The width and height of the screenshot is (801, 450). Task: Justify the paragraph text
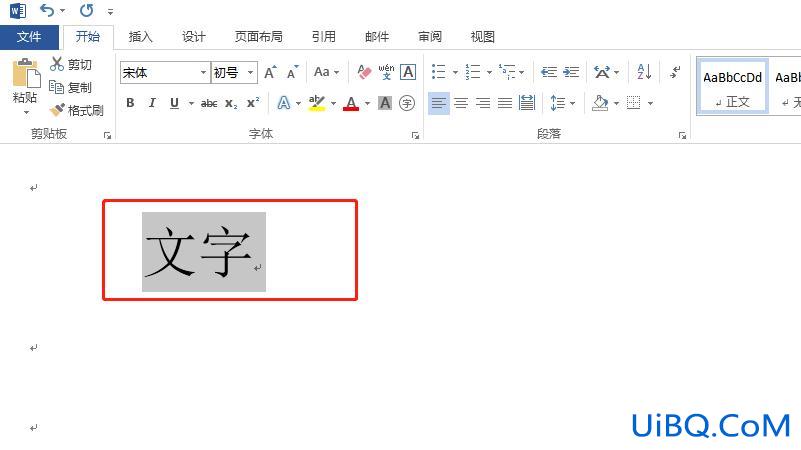[x=505, y=103]
